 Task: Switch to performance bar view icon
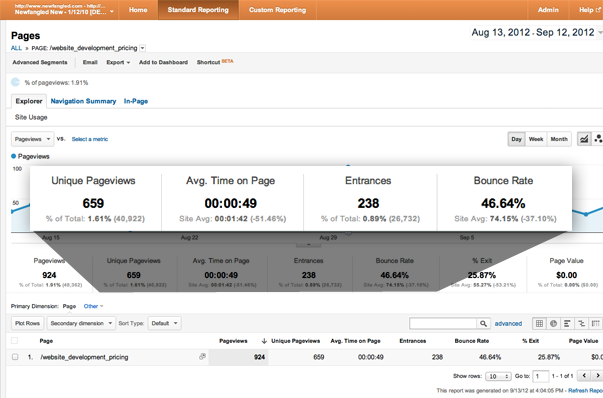(x=567, y=323)
